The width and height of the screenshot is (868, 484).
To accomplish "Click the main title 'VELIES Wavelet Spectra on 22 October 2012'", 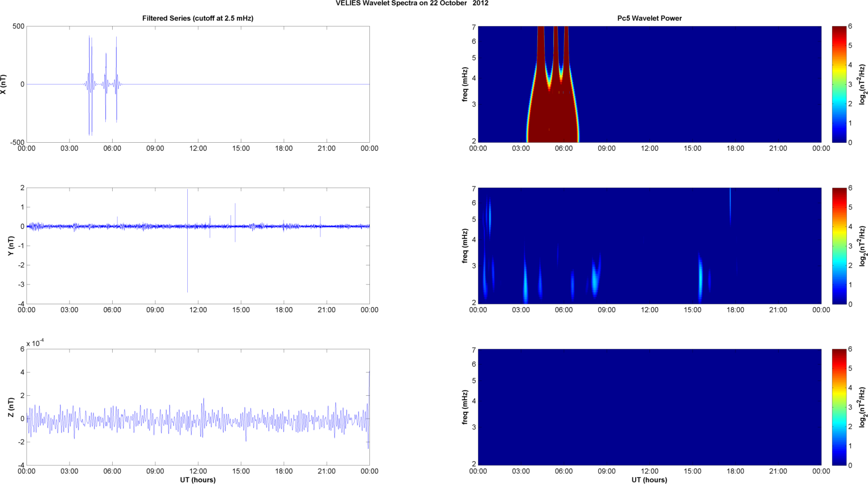I will [412, 3].
